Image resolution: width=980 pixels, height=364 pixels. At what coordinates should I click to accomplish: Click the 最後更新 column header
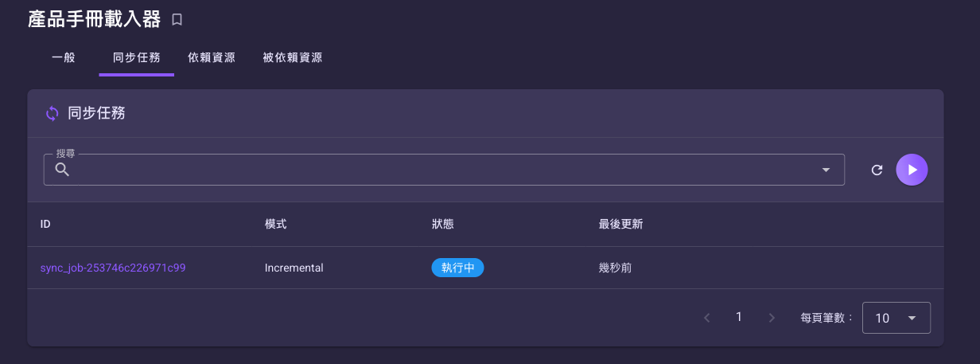[620, 225]
